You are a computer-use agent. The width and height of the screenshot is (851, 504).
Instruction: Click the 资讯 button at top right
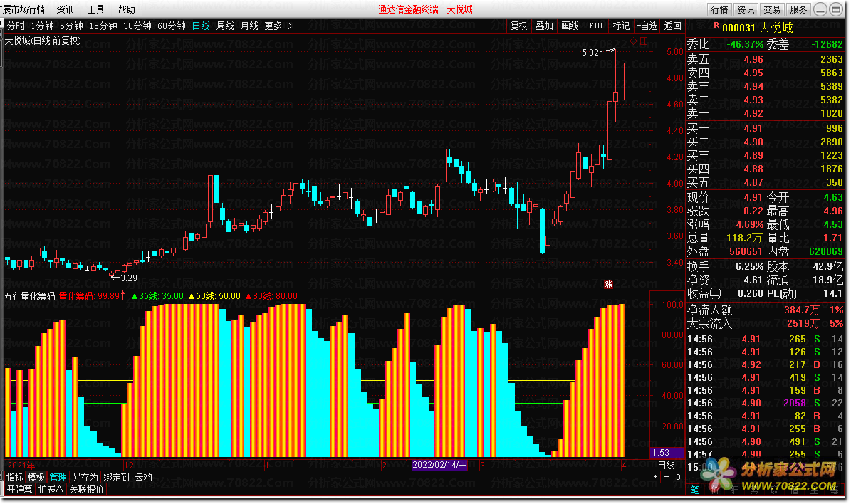coord(746,10)
